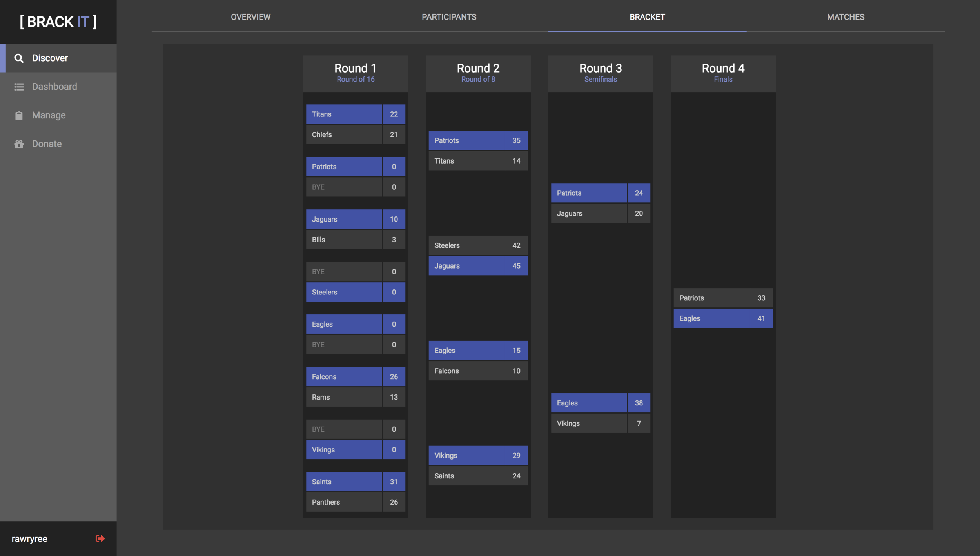Select Titans in Round 1

[344, 114]
